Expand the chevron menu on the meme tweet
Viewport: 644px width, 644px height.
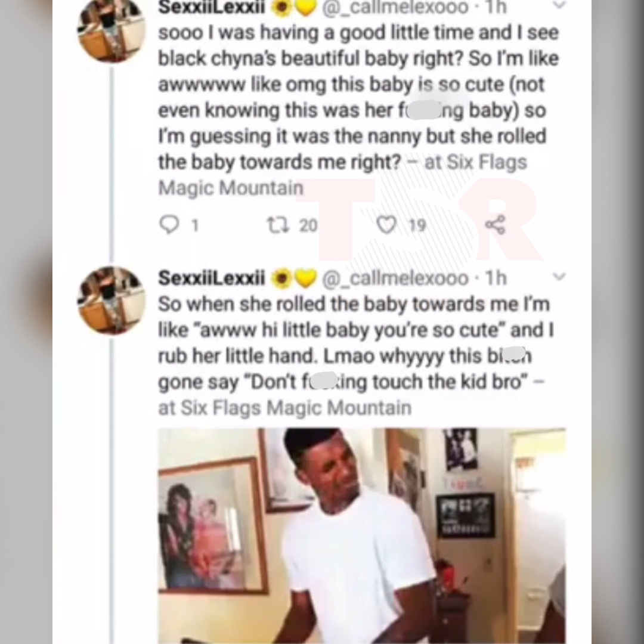pos(559,277)
